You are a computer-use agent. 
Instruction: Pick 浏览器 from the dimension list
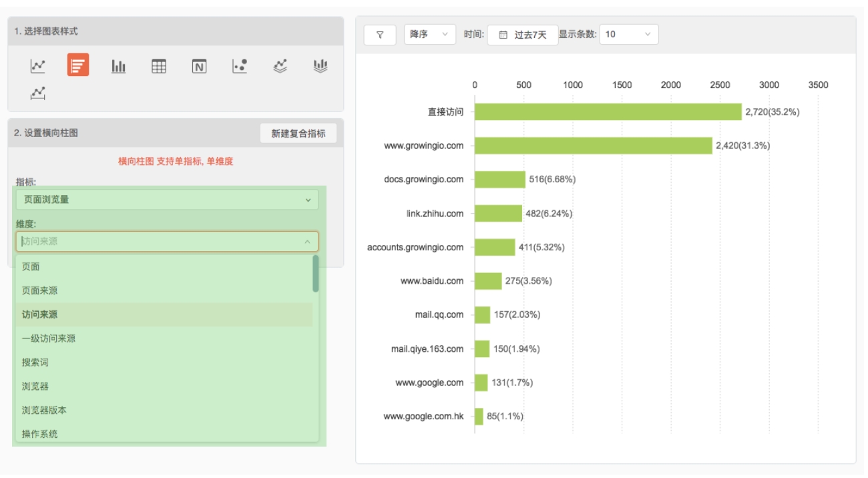click(35, 387)
